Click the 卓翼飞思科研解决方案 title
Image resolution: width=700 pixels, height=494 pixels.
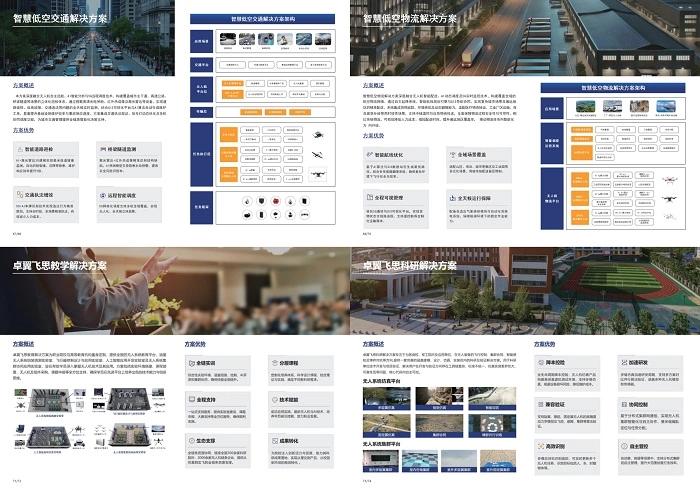coord(409,266)
